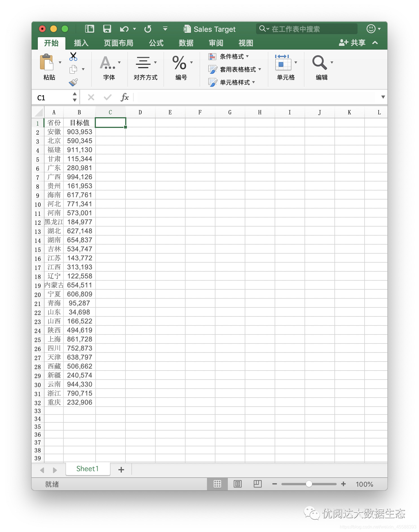
Task: Click the Select All corner triangle
Action: click(x=38, y=112)
